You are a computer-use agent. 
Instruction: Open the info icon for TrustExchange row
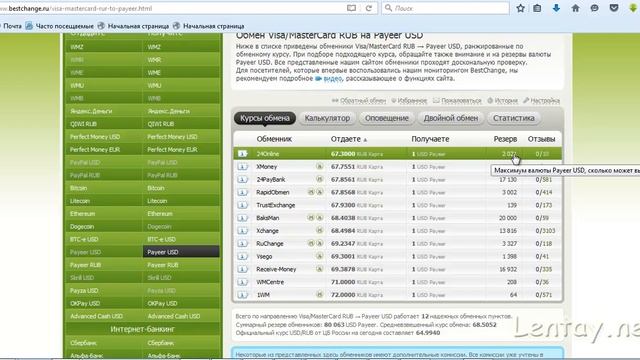click(242, 205)
